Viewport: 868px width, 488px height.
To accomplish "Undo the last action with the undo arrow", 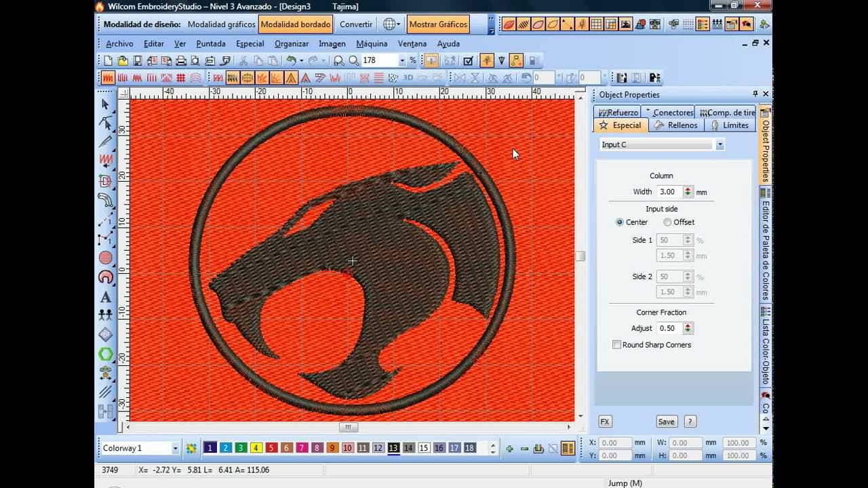I will [291, 60].
